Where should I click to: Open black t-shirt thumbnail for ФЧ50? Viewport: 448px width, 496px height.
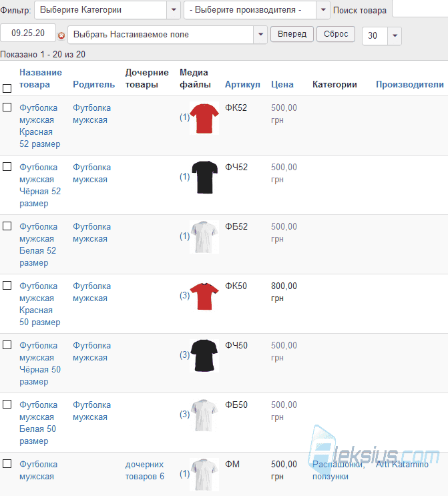204,356
